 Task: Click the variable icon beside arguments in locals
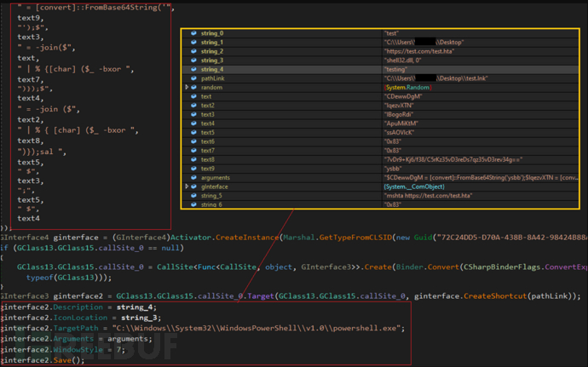coord(193,177)
